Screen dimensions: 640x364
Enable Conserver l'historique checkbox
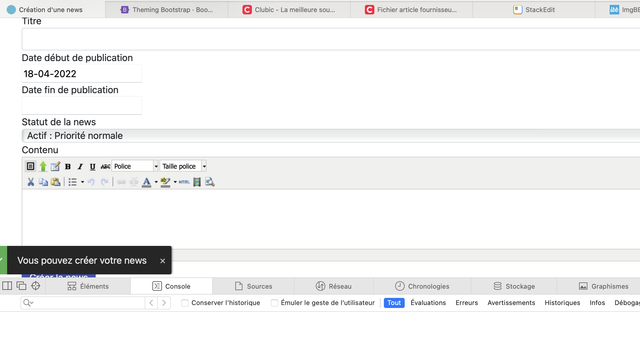point(185,303)
